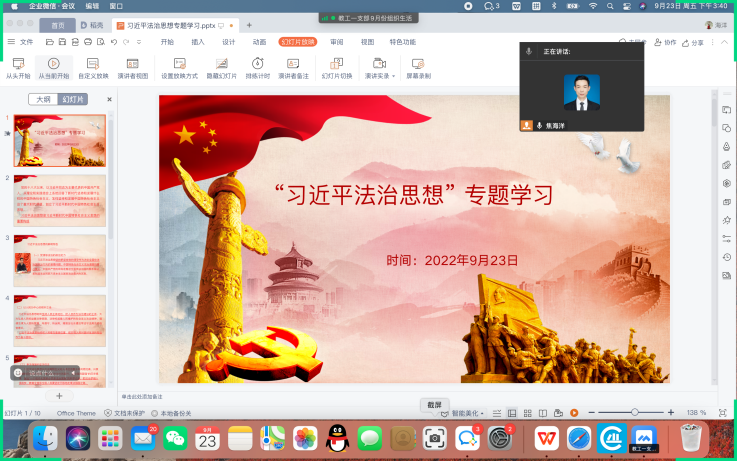This screenshot has width=737, height=461.
Task: Expand the 演讲实录 dropdown
Action: coord(394,76)
